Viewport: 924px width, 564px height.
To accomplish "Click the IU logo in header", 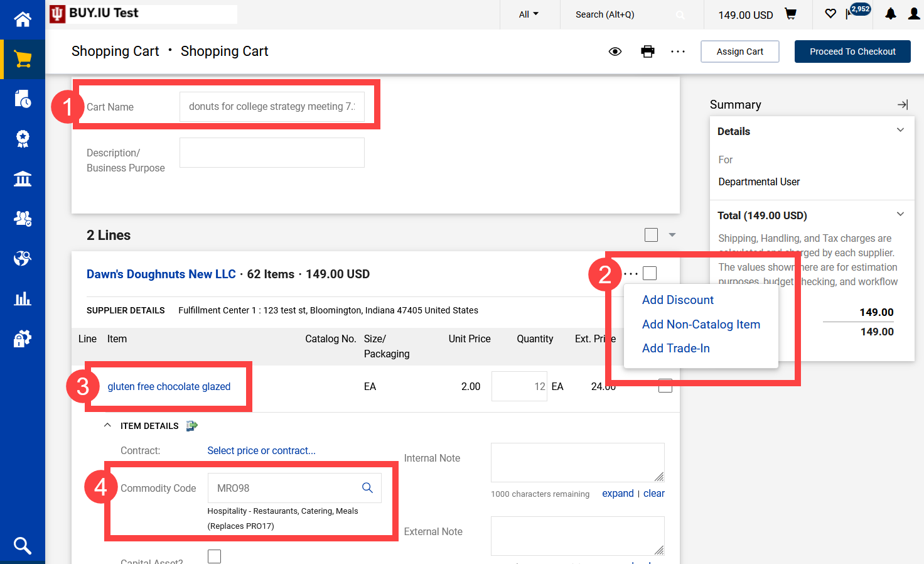I will click(58, 14).
